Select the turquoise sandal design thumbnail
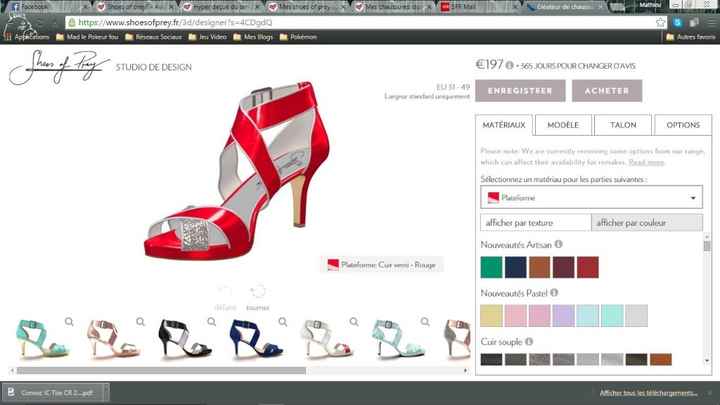Screen dimensions: 720x405 tap(43, 339)
